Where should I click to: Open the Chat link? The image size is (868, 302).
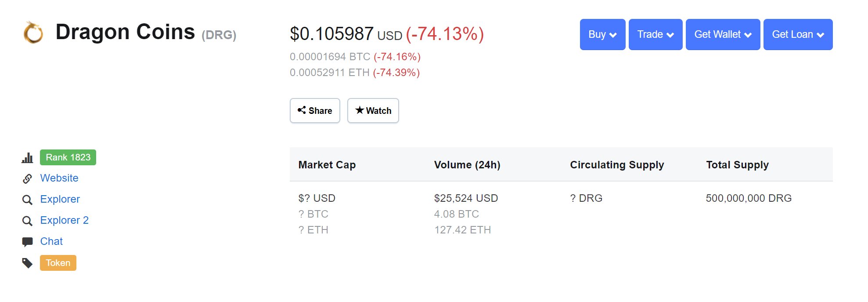pyautogui.click(x=51, y=241)
